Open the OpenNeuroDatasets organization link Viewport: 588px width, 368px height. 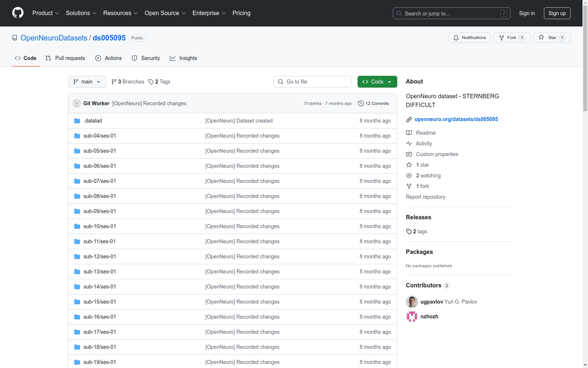point(54,38)
